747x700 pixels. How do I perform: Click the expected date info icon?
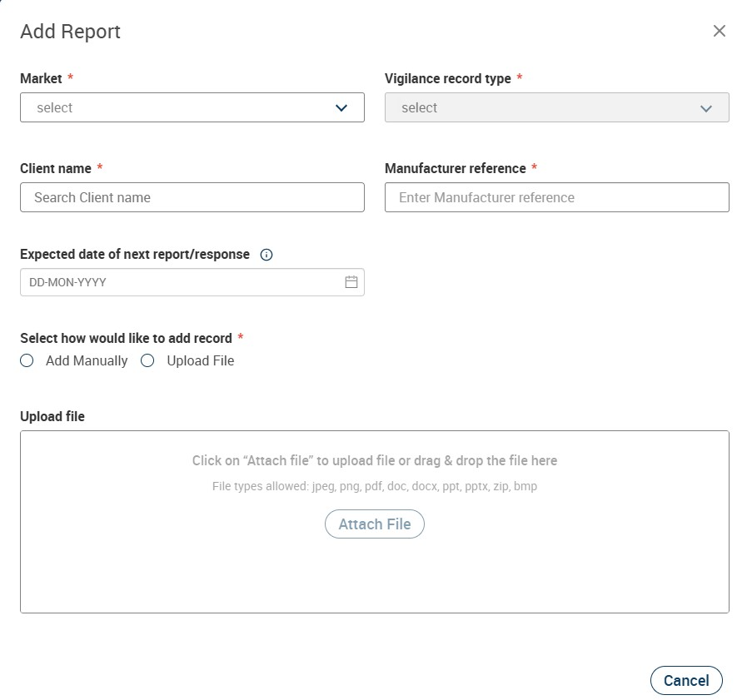coord(266,255)
